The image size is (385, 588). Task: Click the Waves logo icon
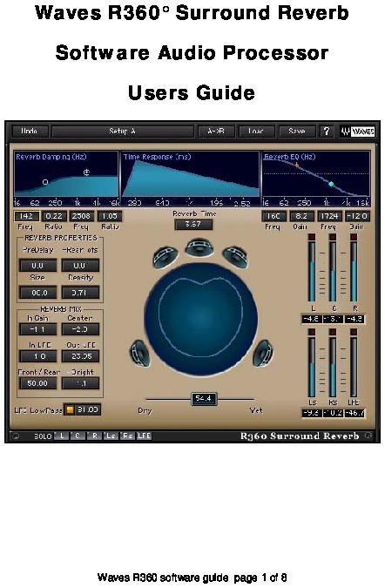pos(358,132)
